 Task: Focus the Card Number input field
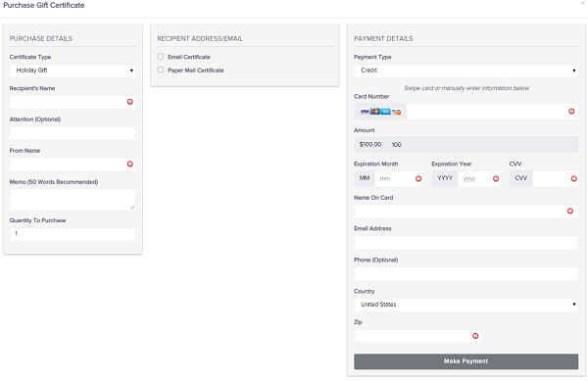(492, 112)
